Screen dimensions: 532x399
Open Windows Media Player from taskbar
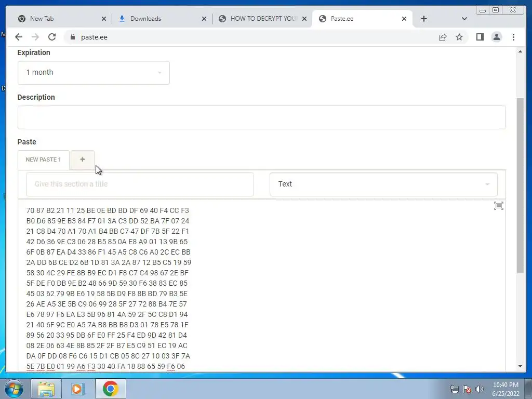pos(78,389)
